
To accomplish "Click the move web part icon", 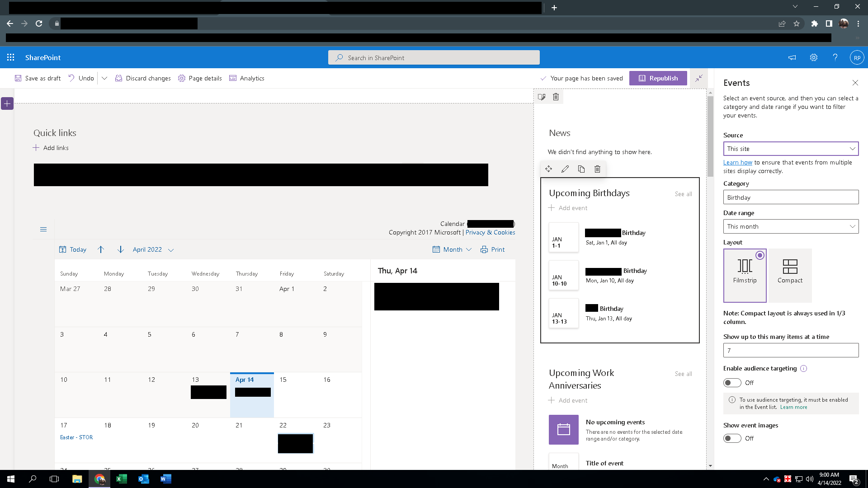I will pyautogui.click(x=548, y=169).
